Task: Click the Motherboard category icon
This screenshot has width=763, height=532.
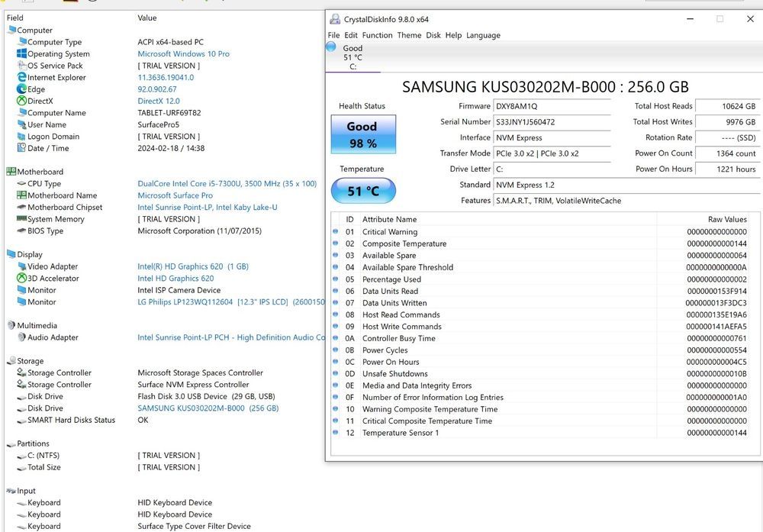Action: pyautogui.click(x=11, y=171)
